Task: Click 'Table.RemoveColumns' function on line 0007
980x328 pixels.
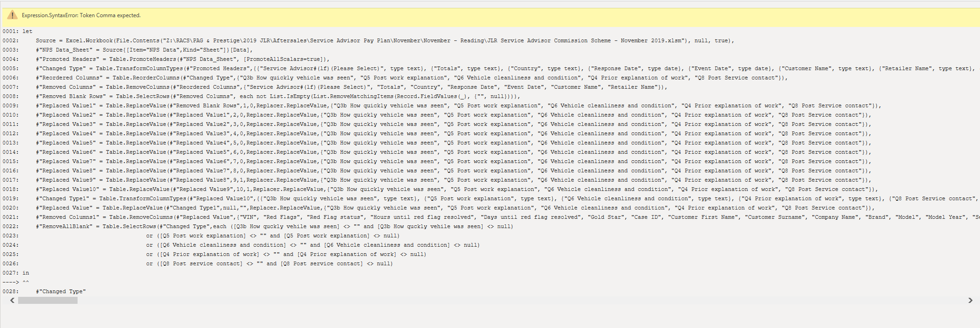Action: 137,87
